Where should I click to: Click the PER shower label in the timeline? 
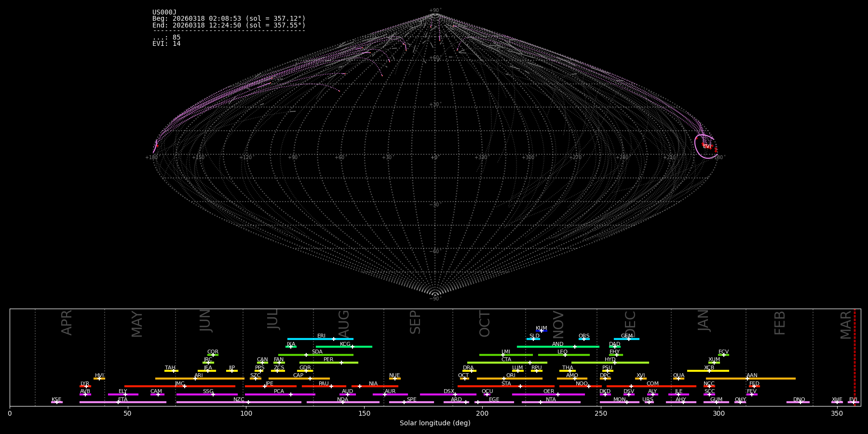[x=328, y=360]
